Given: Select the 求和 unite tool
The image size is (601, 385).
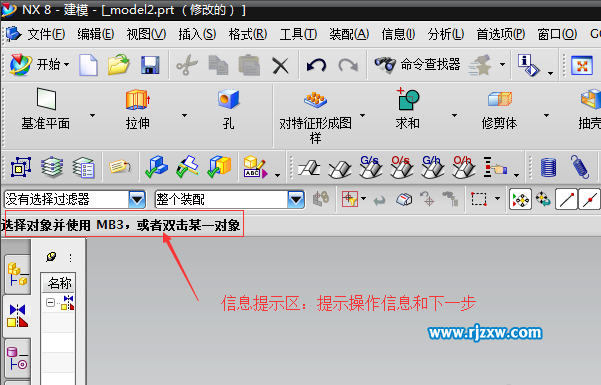Looking at the screenshot, I should 408,109.
